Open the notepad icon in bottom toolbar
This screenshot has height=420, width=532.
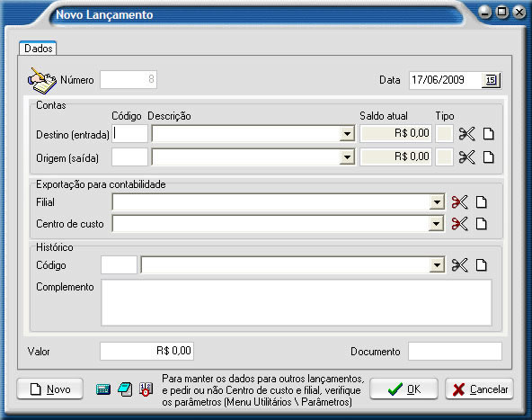coord(125,389)
